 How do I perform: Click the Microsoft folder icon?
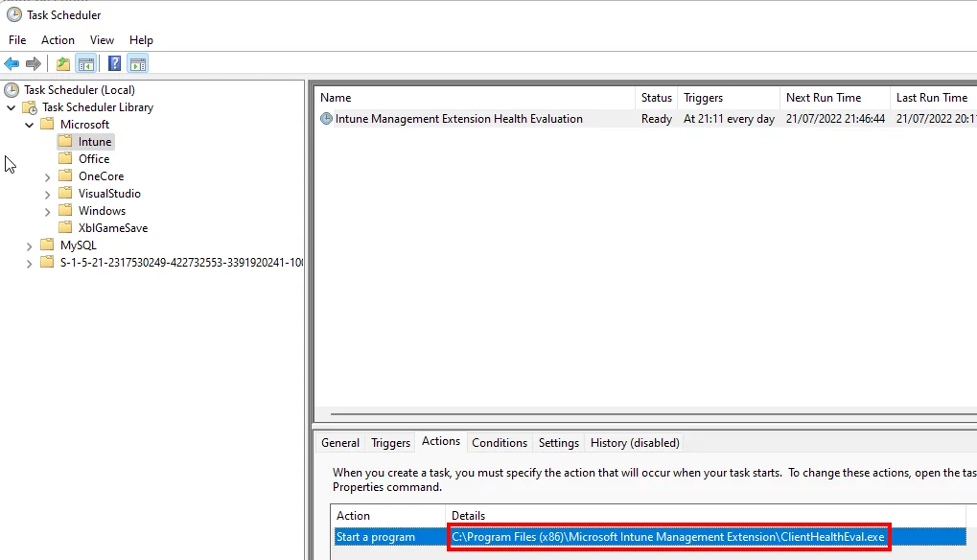47,124
